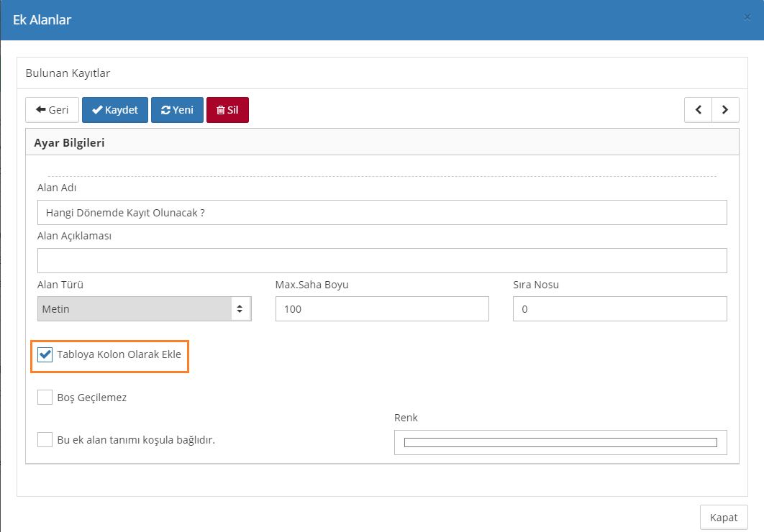The width and height of the screenshot is (764, 532).
Task: Create a new record with Yeni
Action: pyautogui.click(x=177, y=110)
